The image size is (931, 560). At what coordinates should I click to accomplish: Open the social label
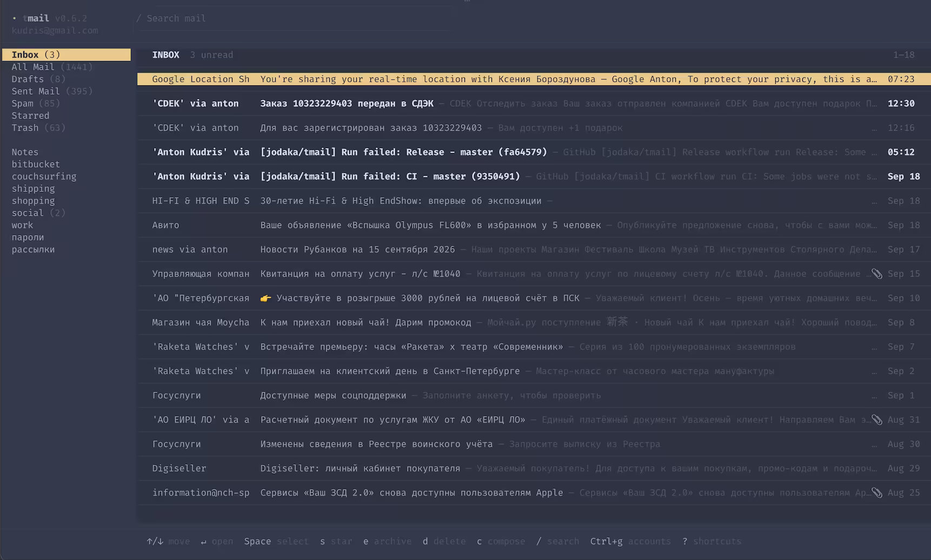pos(66,213)
